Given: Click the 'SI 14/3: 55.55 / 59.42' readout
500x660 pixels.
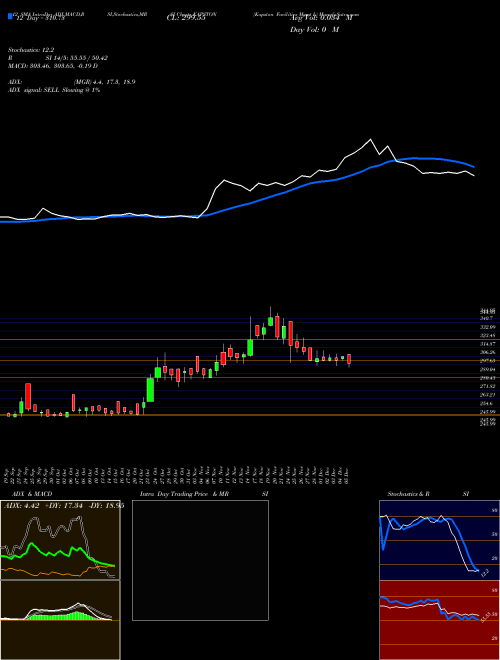Looking at the screenshot, I should [77, 60].
